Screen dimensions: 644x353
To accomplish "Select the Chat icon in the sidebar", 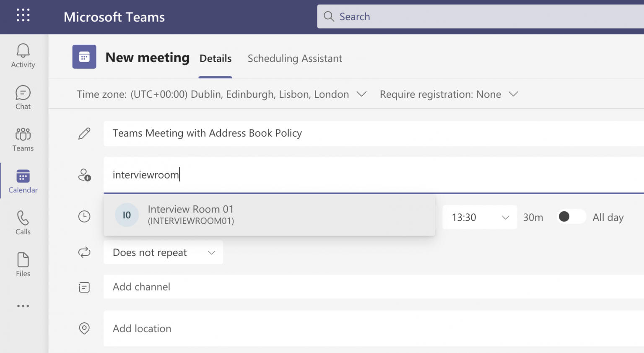I will 23,97.
